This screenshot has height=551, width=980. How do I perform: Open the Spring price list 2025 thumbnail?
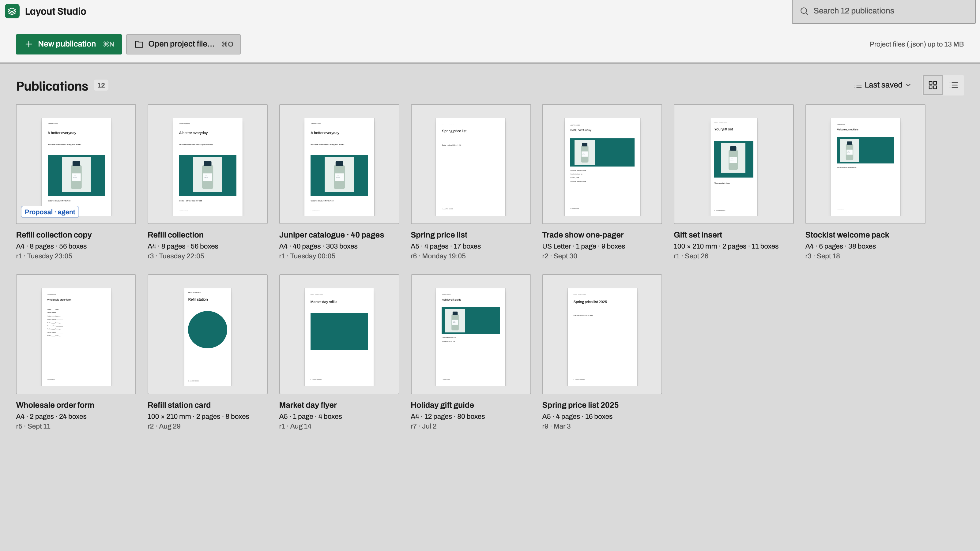point(602,334)
